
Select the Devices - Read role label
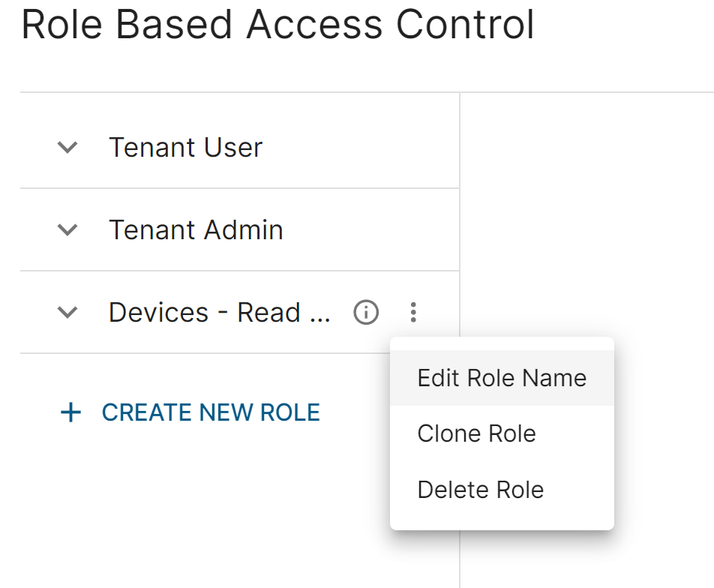(220, 313)
